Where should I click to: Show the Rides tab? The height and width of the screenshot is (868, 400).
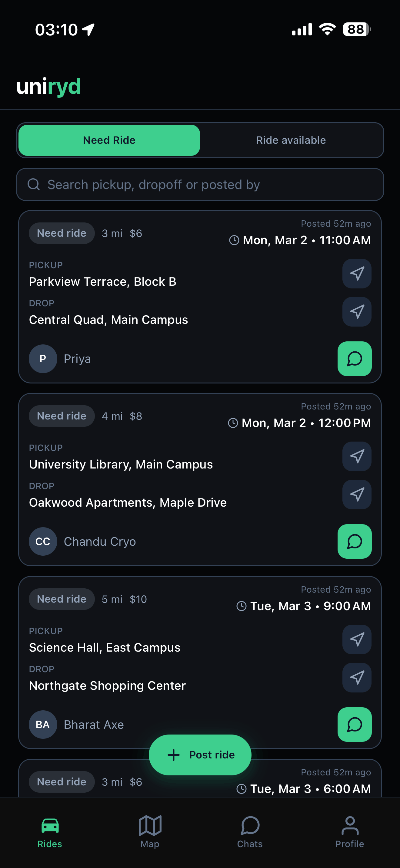click(50, 831)
